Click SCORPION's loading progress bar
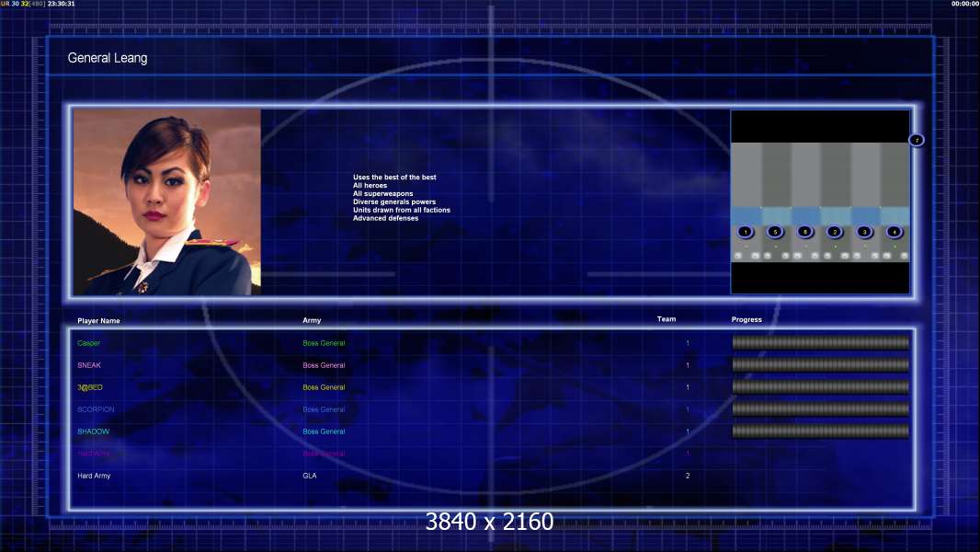The width and height of the screenshot is (980, 552). [821, 408]
